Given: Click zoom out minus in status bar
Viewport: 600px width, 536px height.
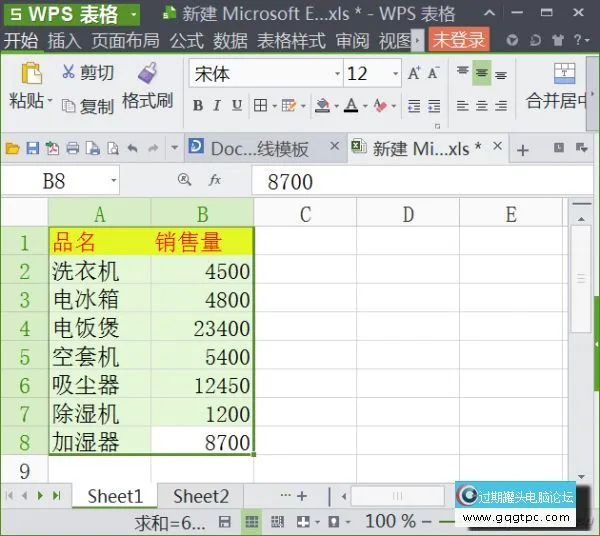Looking at the screenshot, I should pos(427,521).
